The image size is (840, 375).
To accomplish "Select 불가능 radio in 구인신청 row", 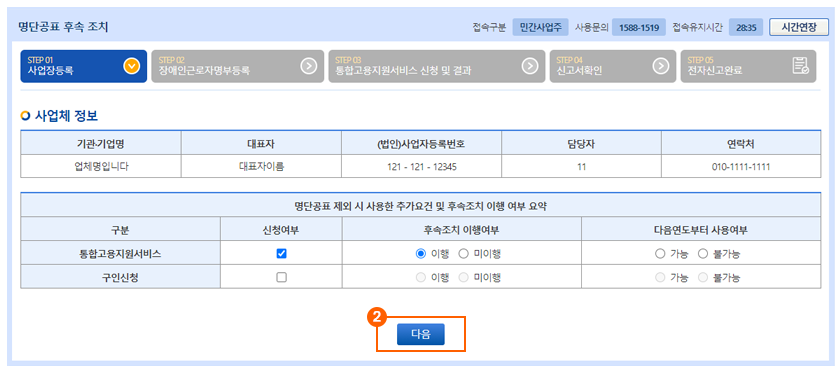I will [703, 277].
